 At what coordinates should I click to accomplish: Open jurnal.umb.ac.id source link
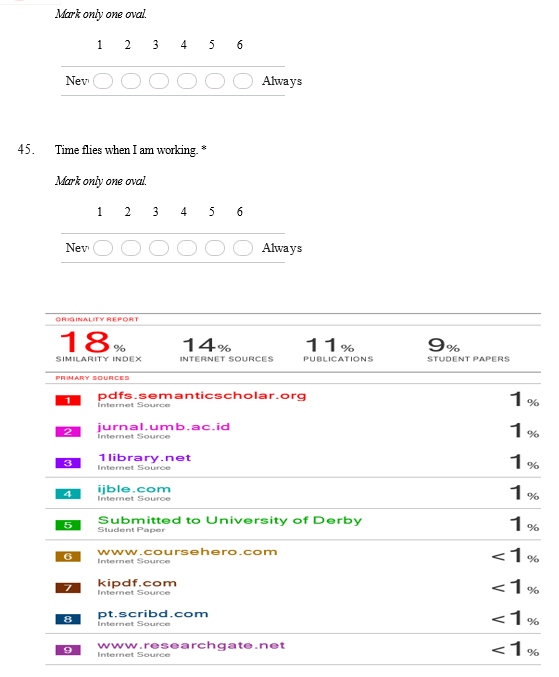(x=164, y=427)
